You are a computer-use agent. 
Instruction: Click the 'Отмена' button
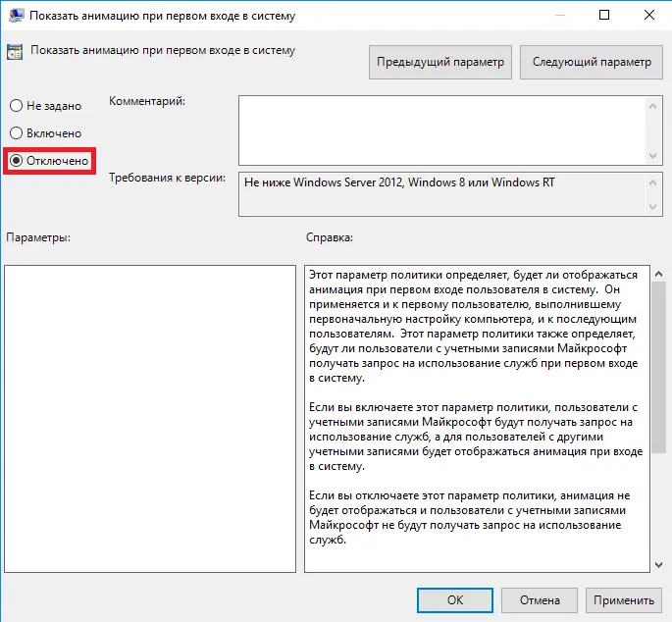540,599
